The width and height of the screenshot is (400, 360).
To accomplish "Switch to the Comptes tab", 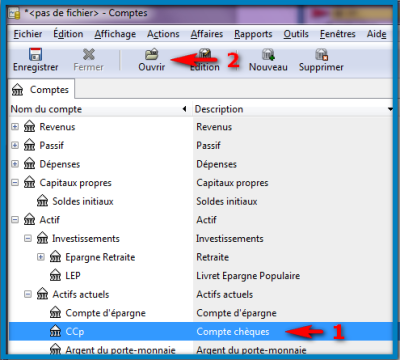I will 41,90.
